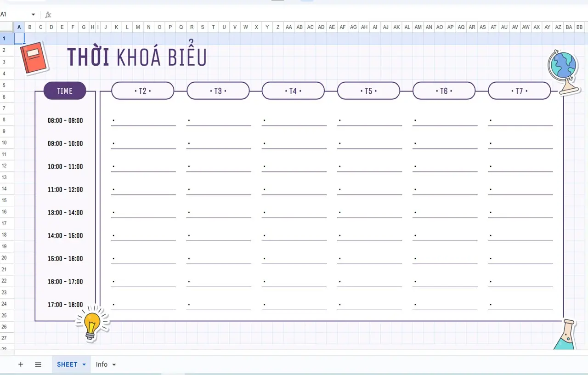The image size is (588, 375).
Task: Click the THỜI KHOÁ BIỂU title
Action: click(137, 56)
